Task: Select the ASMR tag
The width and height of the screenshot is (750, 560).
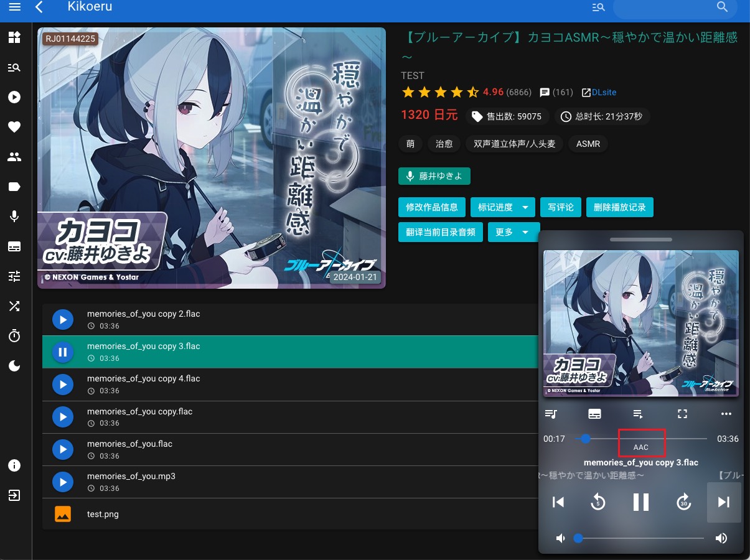Action: point(588,144)
